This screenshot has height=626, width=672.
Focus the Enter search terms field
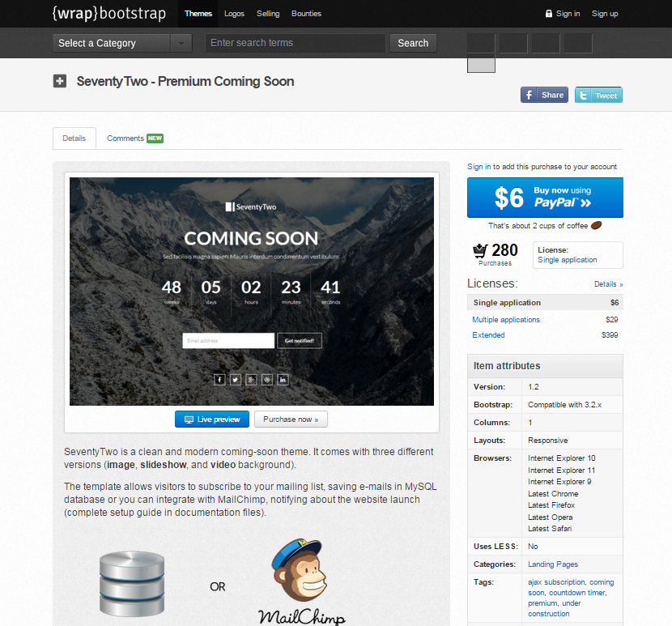coord(296,43)
